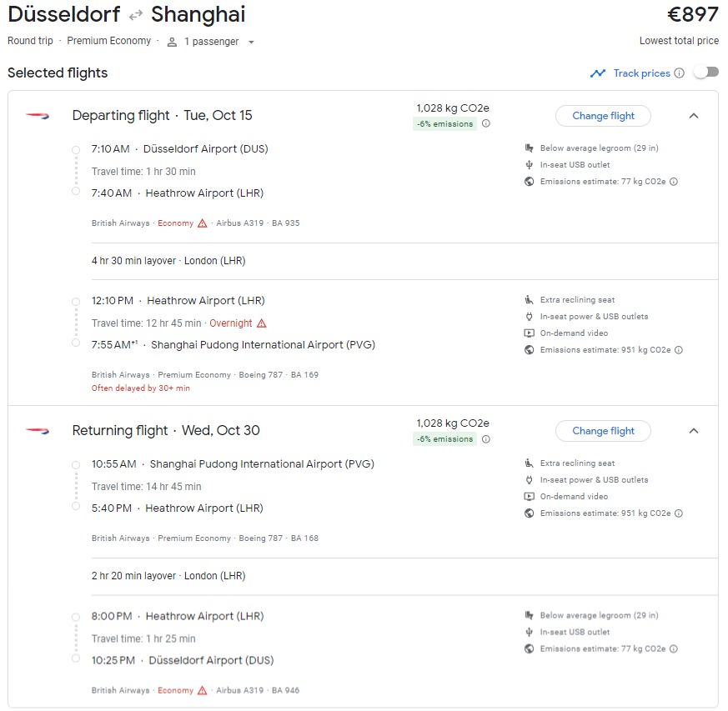The width and height of the screenshot is (728, 711).
Task: Click the passenger person icon
Action: pos(172,42)
